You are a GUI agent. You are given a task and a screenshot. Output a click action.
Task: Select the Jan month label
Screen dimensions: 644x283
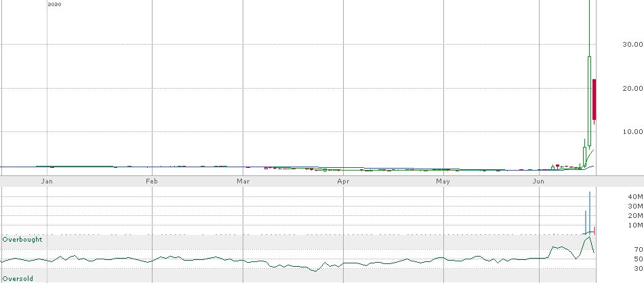[48, 181]
